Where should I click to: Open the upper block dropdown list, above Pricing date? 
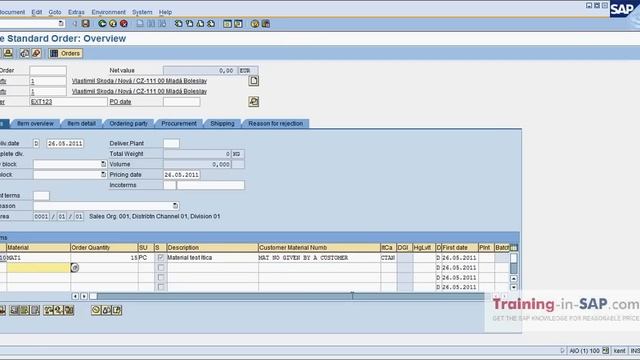click(103, 164)
